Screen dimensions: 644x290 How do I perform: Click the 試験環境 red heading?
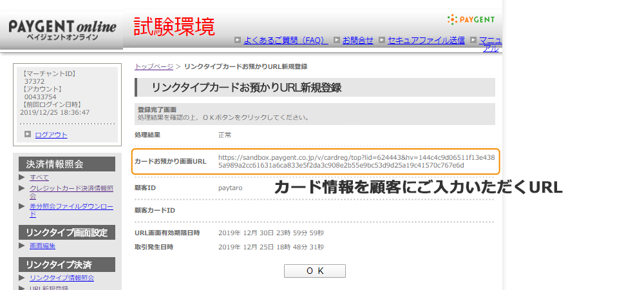[x=174, y=27]
